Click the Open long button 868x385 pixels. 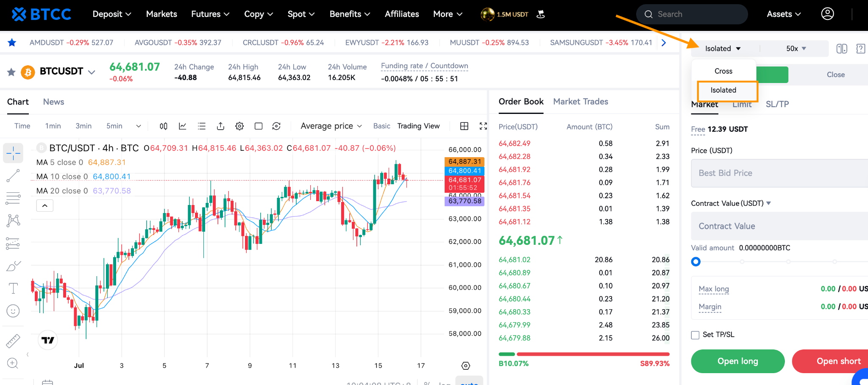click(737, 361)
